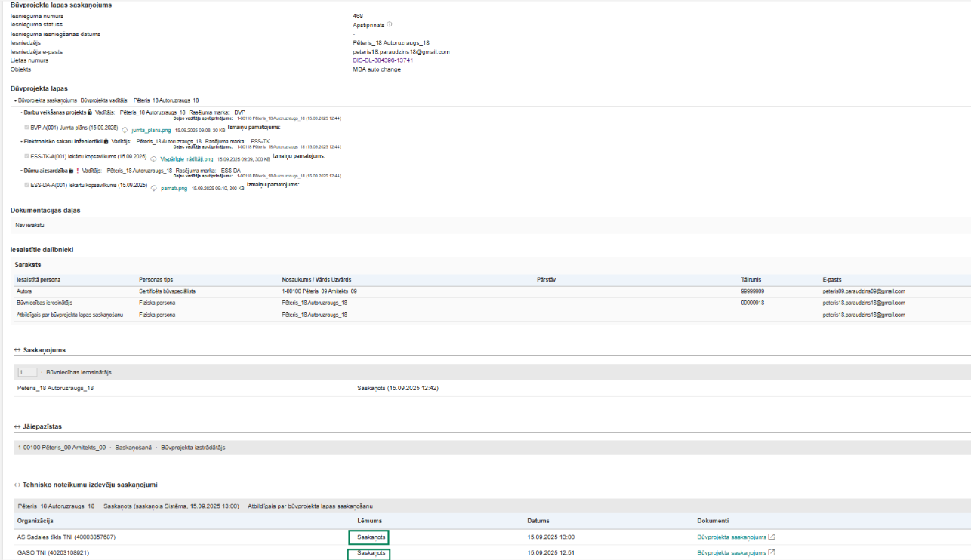Click the info icon beside Apstiprināts status
The width and height of the screenshot is (971, 560).
coord(390,24)
